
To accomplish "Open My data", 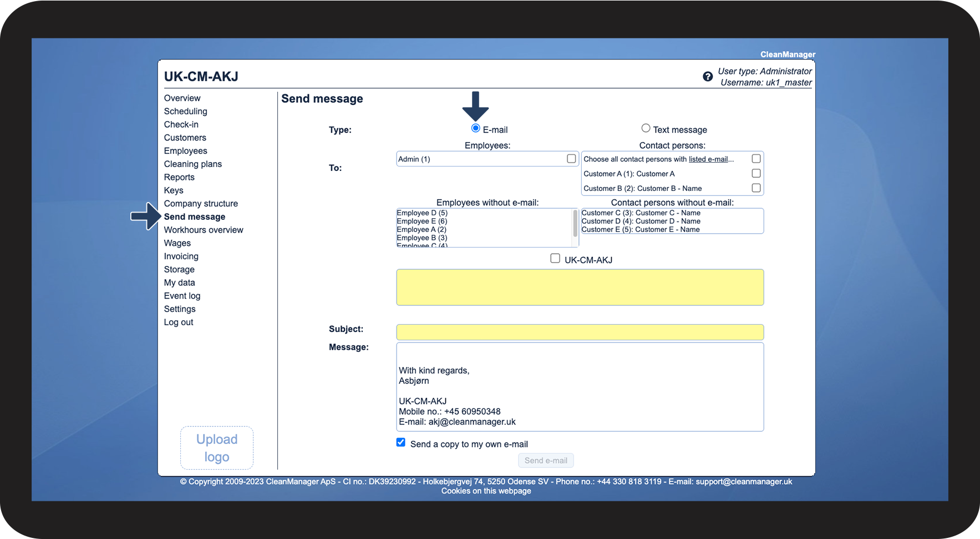I will 179,283.
